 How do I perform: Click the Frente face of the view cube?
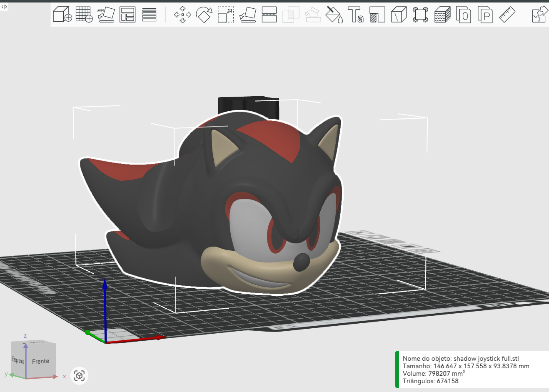point(40,361)
